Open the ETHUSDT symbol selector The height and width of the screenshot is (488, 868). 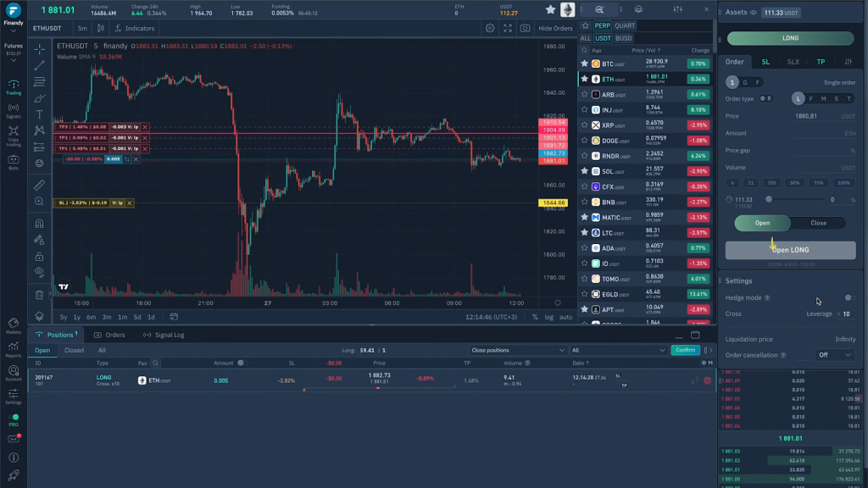tap(47, 28)
